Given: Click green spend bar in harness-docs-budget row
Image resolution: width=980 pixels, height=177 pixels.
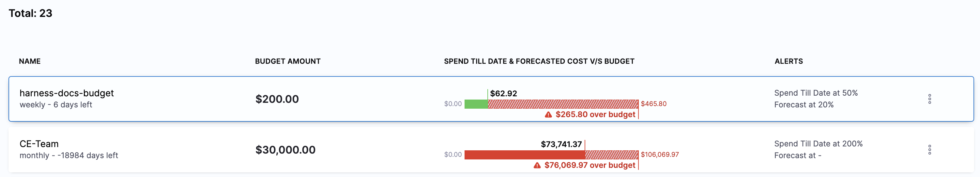Looking at the screenshot, I should [476, 104].
